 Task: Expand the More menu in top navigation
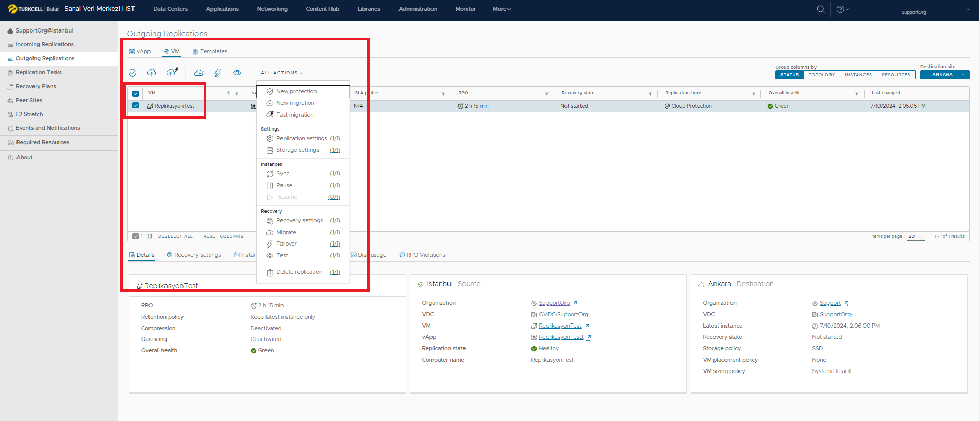pos(502,9)
